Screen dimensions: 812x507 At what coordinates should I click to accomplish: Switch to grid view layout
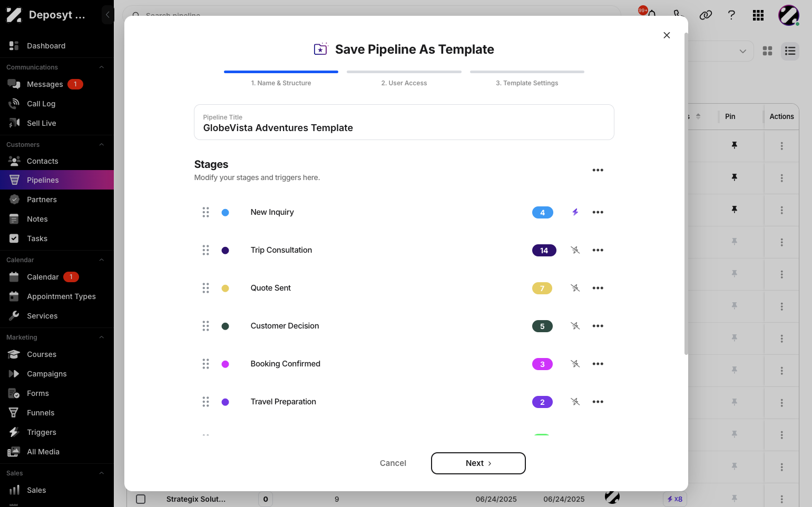[x=767, y=51]
